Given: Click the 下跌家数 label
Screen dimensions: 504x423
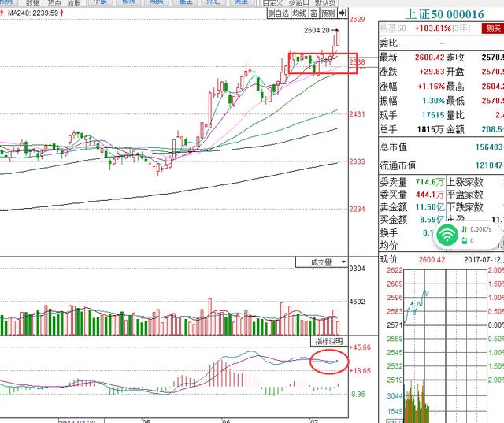Looking at the screenshot, I should click(465, 207).
